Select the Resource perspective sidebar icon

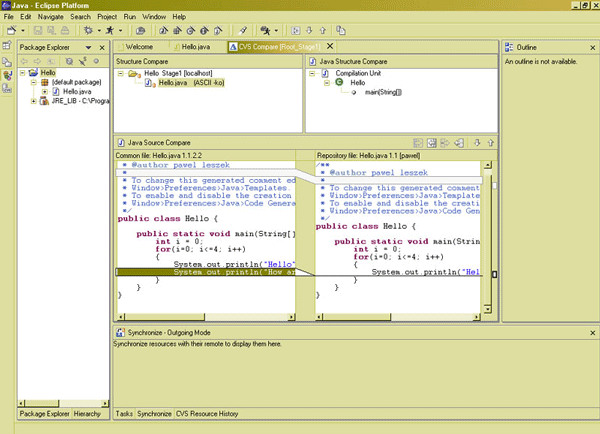pyautogui.click(x=7, y=62)
